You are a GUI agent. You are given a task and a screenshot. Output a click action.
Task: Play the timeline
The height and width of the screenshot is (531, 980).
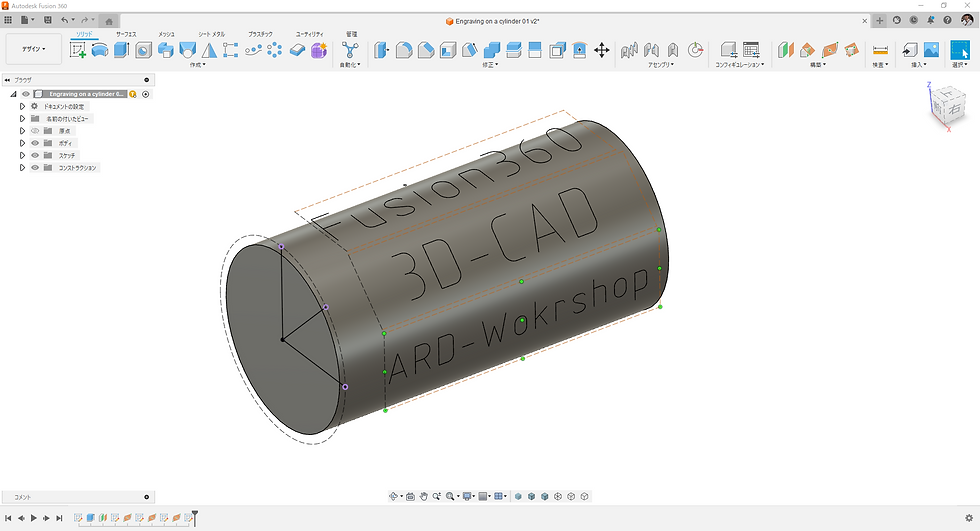[x=34, y=518]
